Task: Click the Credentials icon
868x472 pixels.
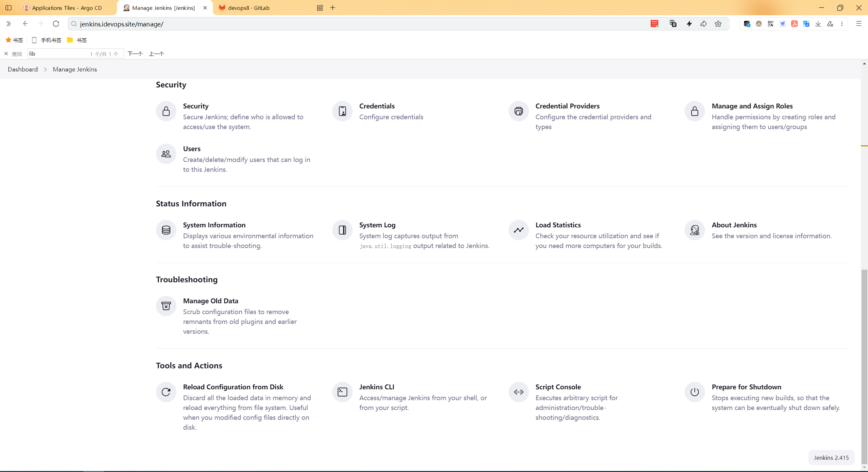Action: pos(342,111)
